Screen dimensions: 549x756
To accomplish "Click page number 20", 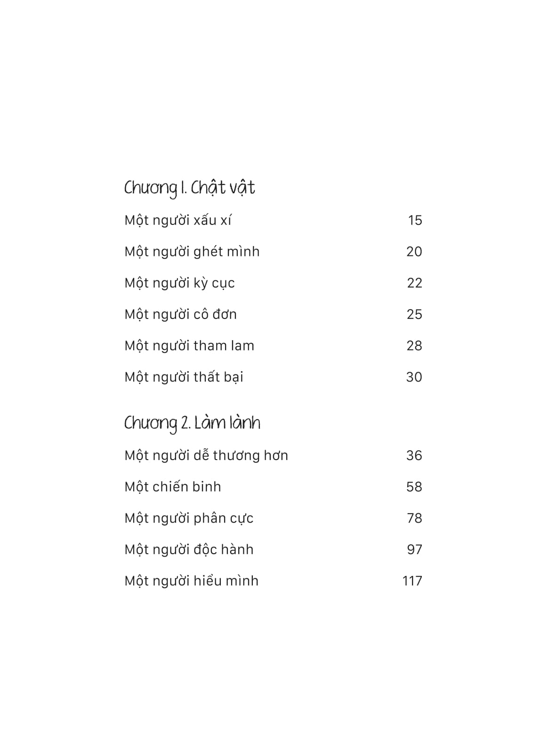I will coord(414,252).
